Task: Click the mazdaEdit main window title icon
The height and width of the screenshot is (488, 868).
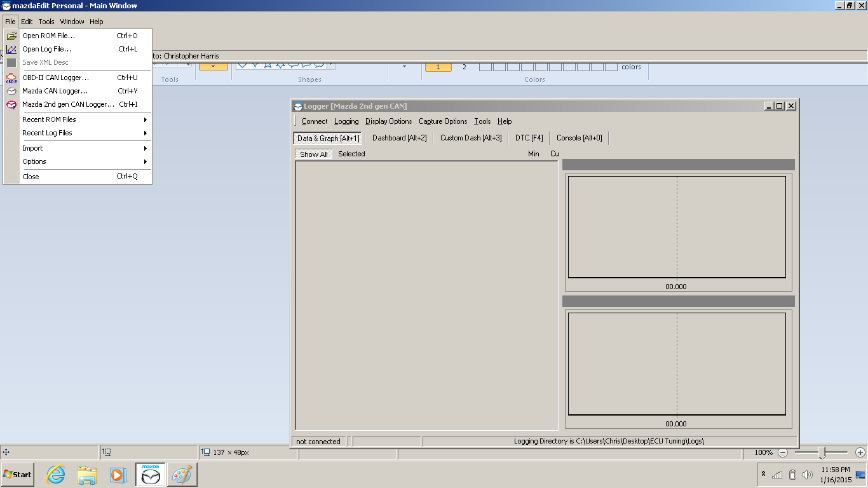Action: (6, 6)
